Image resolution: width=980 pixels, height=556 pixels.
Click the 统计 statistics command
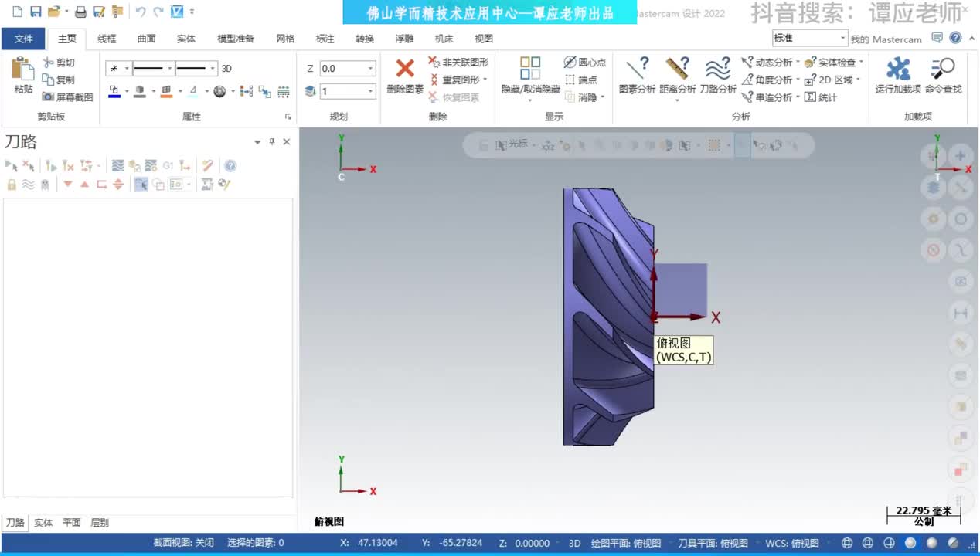click(x=821, y=97)
